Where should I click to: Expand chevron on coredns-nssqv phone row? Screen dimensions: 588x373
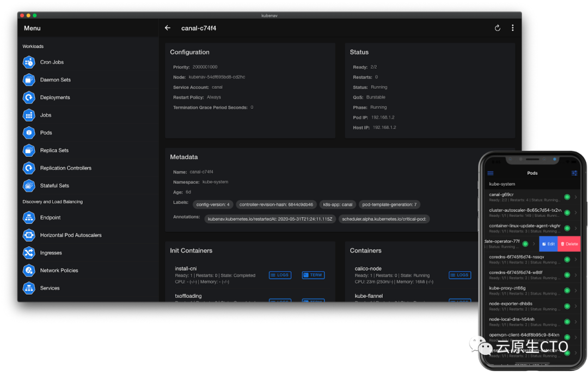(575, 259)
